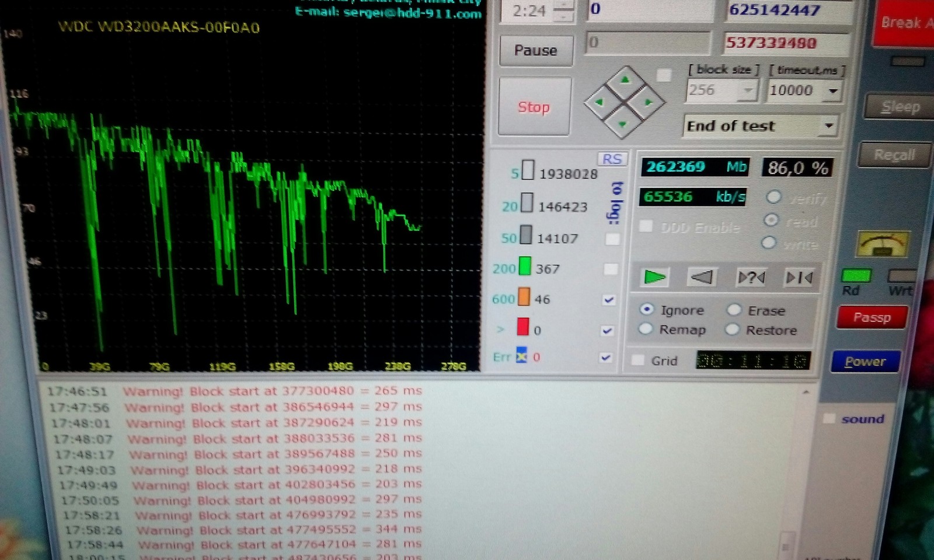Viewport: 934px width, 560px height.
Task: Click the orange 600 ms block swatch
Action: (524, 296)
